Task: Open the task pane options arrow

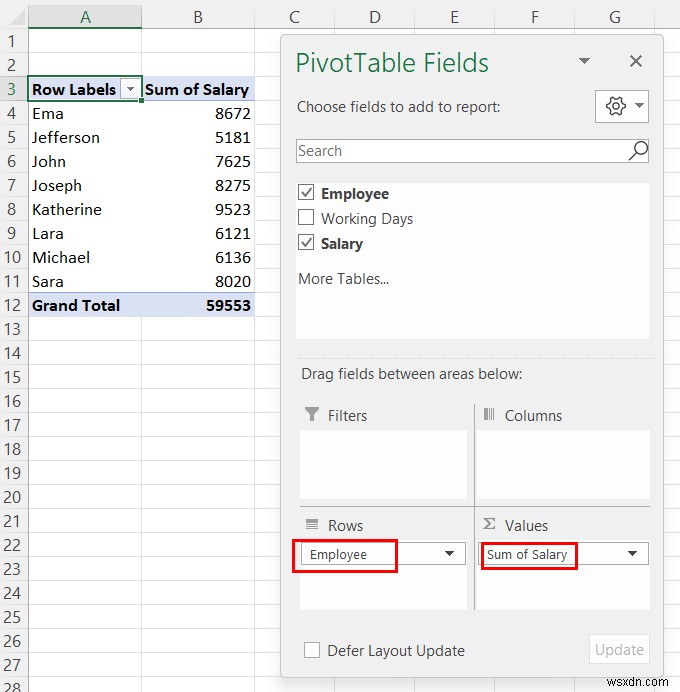Action: pos(584,62)
